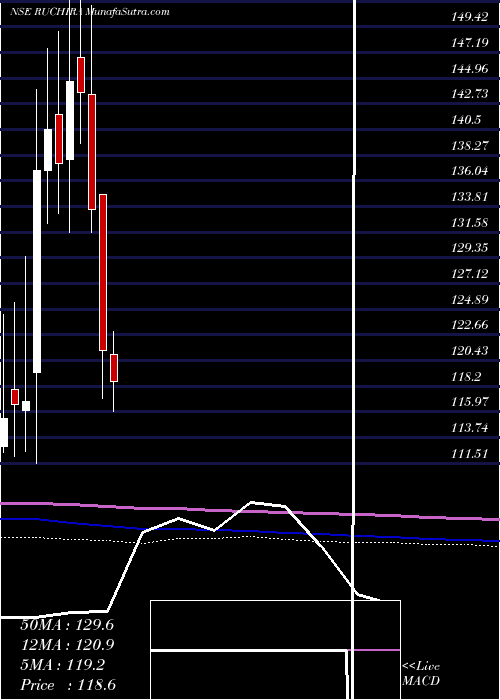Click the 127.12 price axis label
The image size is (500, 700).
(x=470, y=274)
